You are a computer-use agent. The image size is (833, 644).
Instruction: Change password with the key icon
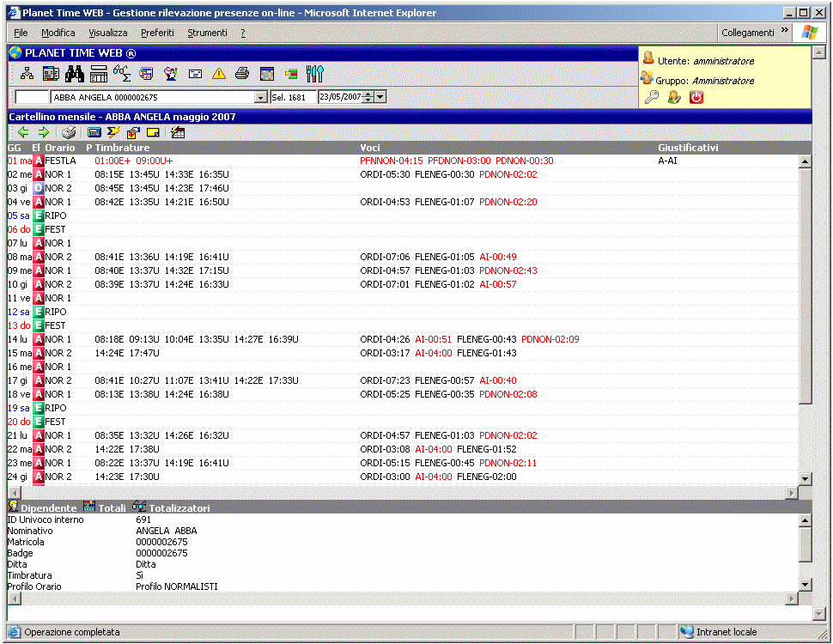tap(652, 97)
